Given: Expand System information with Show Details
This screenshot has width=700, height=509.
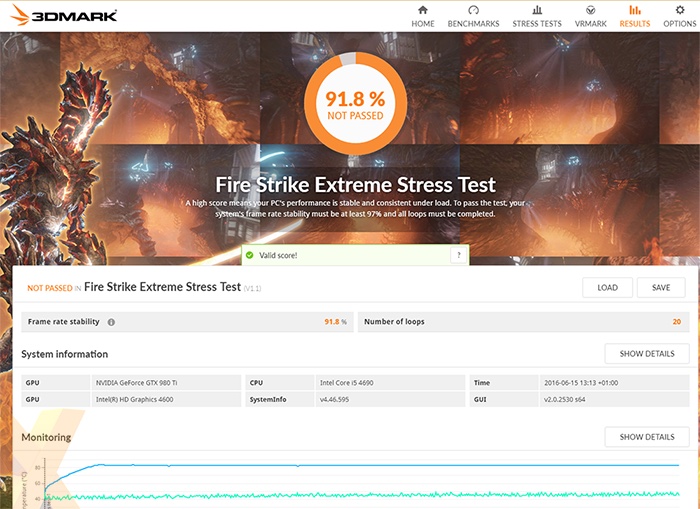Looking at the screenshot, I should [x=646, y=353].
